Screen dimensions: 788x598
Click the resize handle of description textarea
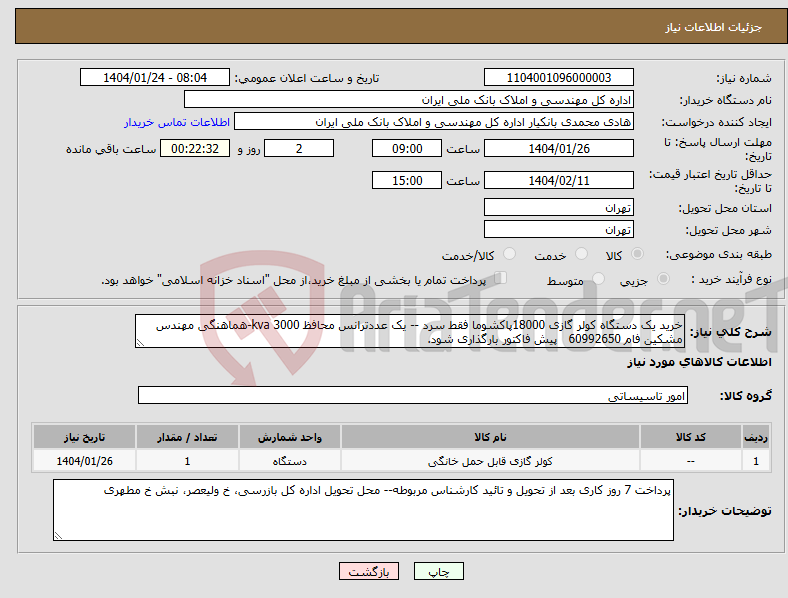140,343
